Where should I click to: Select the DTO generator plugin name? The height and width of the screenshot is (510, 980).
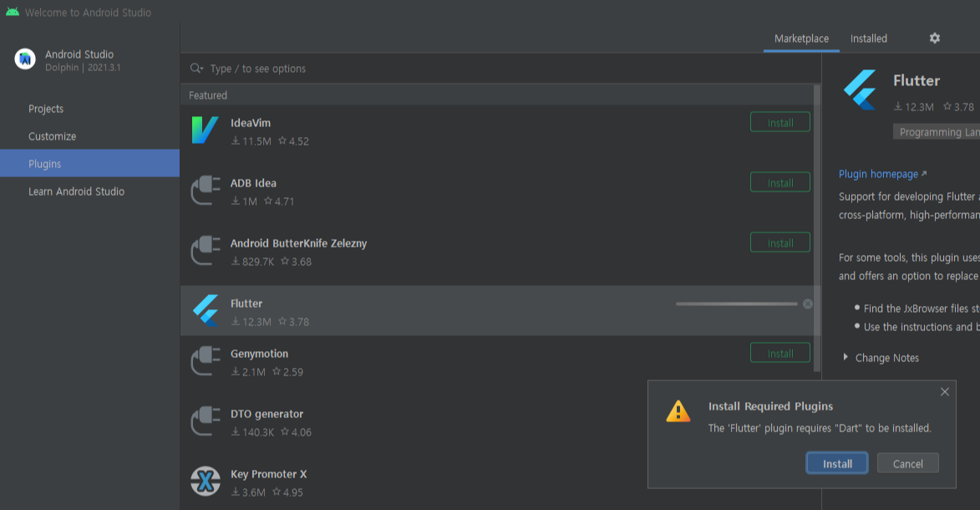(x=267, y=414)
